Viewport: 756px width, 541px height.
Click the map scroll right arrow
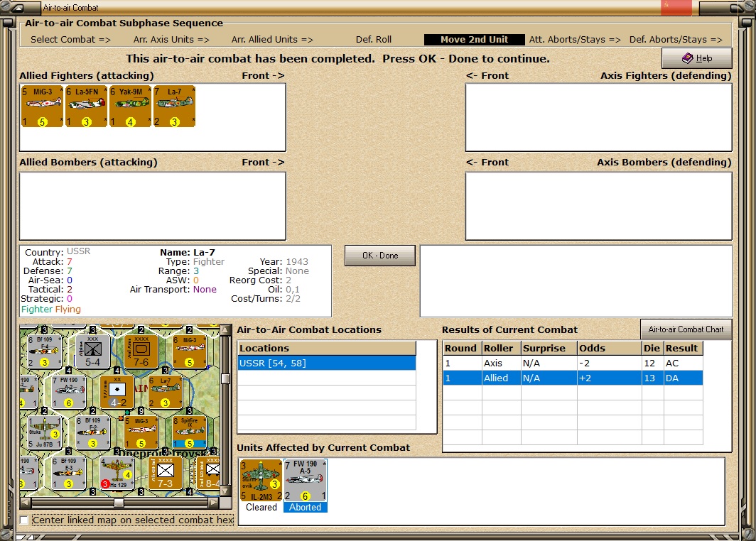point(214,503)
